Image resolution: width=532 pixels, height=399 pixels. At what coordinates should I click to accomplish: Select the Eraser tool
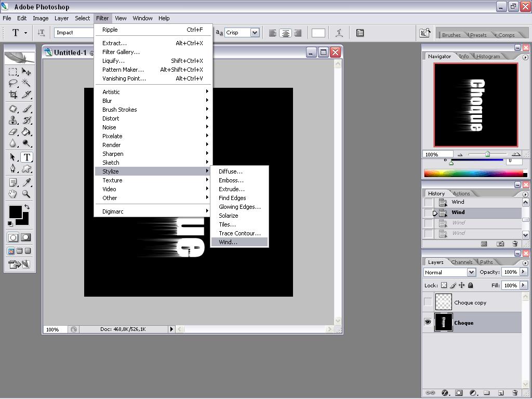[x=13, y=132]
